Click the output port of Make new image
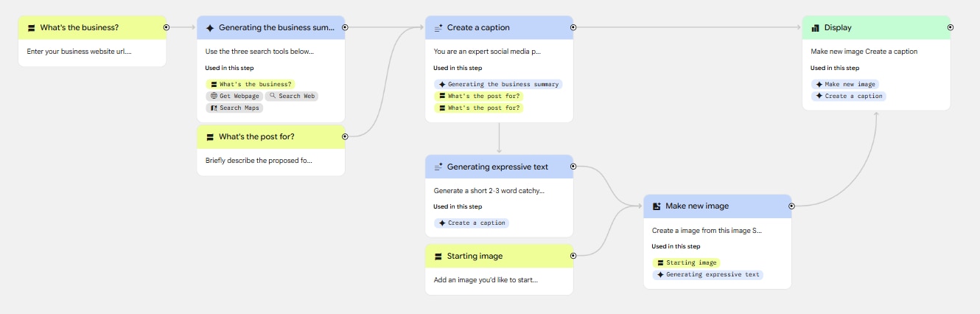Viewport: 980px width, 314px height. pyautogui.click(x=791, y=206)
